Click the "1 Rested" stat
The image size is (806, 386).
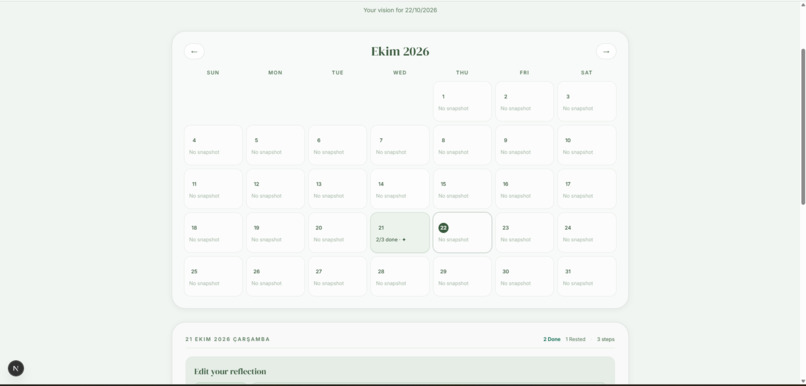(x=575, y=339)
